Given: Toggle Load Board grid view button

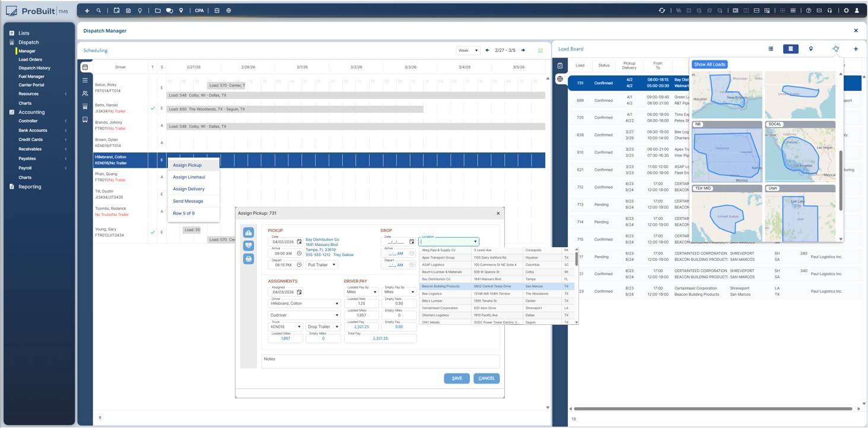Looking at the screenshot, I should pos(790,49).
